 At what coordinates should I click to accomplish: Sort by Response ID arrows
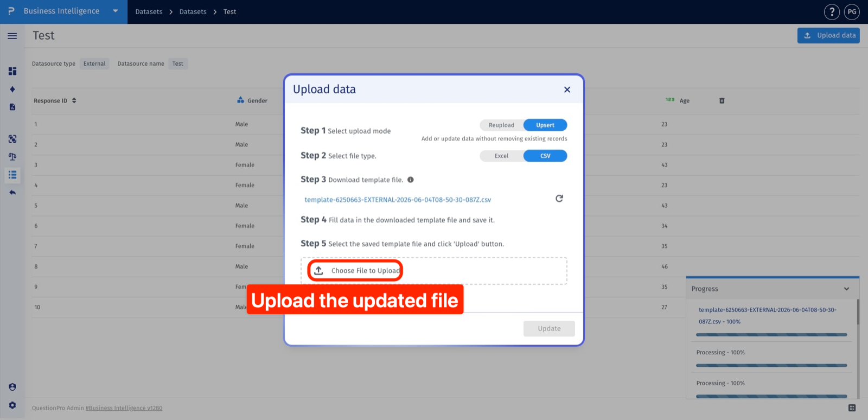tap(74, 100)
